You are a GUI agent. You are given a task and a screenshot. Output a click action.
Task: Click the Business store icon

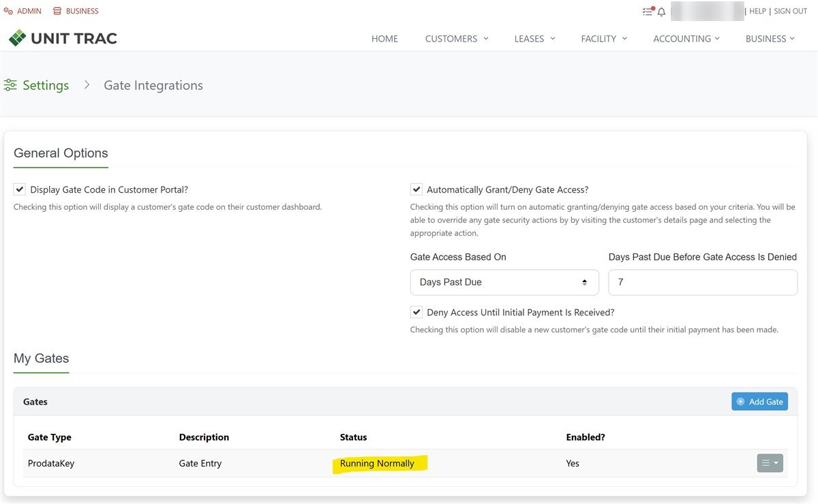(57, 11)
